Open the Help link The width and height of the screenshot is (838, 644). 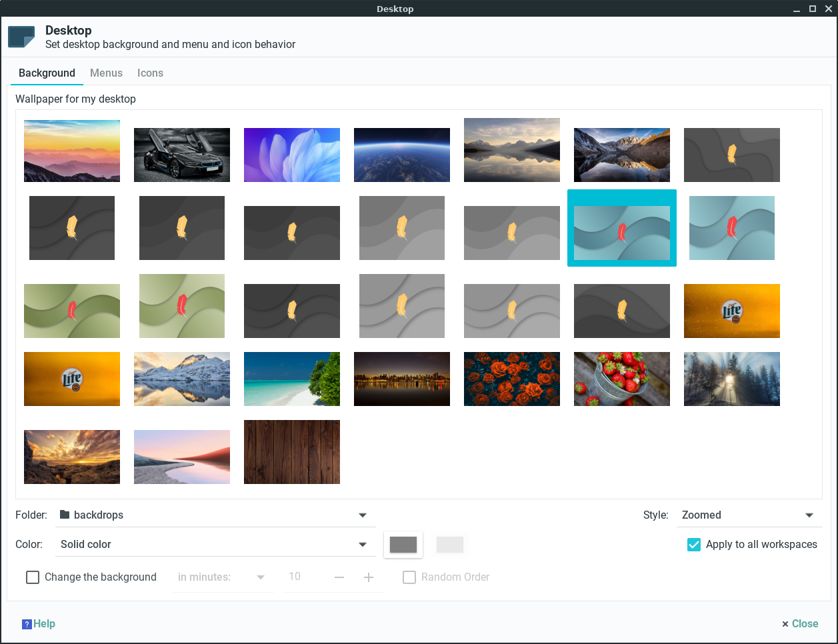point(38,623)
